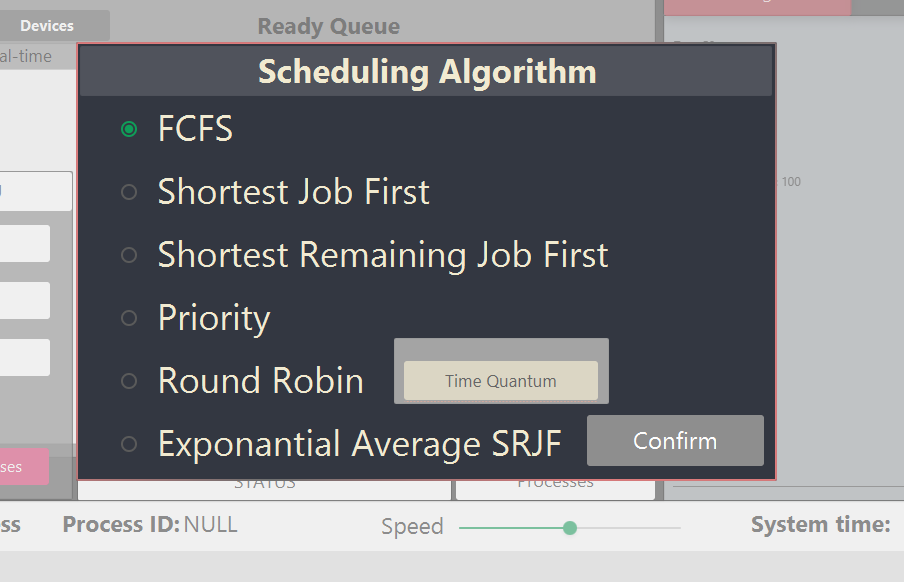Select the FCFS radio button
The width and height of the screenshot is (904, 582).
click(129, 129)
